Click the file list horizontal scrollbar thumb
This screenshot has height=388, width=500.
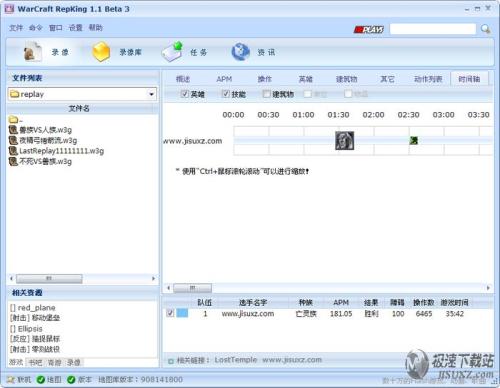[49, 278]
